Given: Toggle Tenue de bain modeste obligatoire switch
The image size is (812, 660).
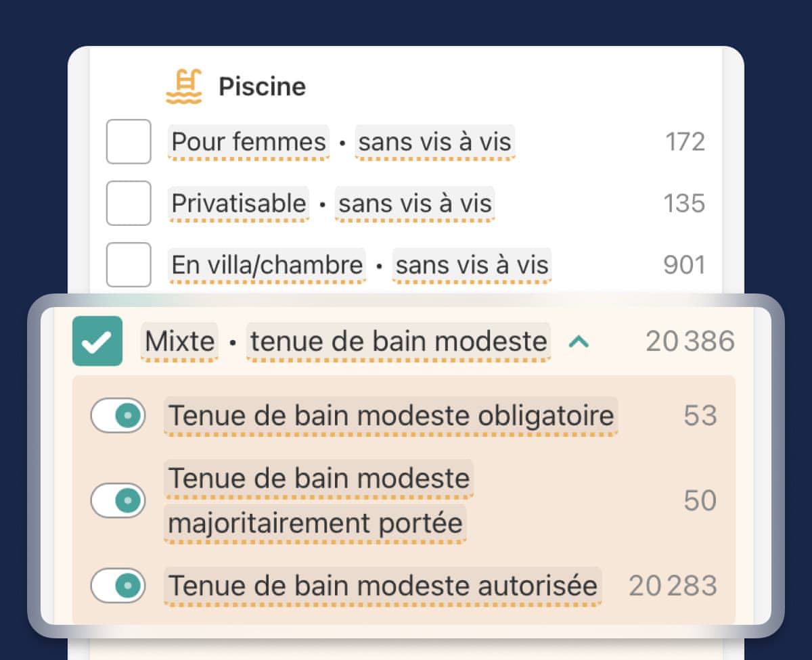Looking at the screenshot, I should [118, 415].
